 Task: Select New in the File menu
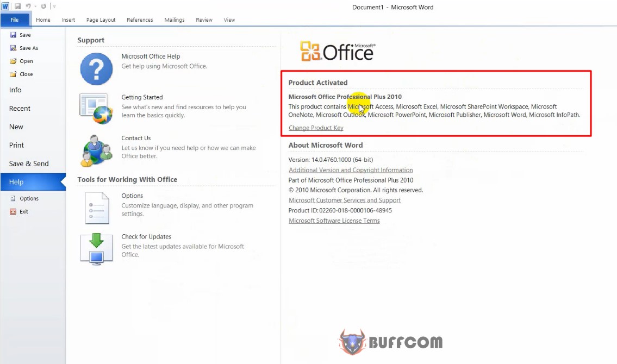(x=33, y=127)
